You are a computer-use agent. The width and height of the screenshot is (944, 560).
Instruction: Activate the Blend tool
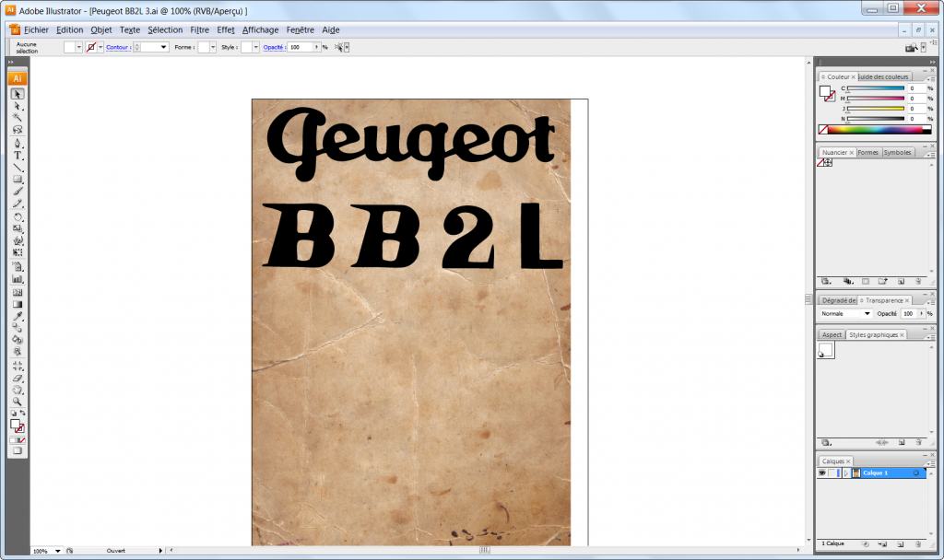tap(18, 328)
